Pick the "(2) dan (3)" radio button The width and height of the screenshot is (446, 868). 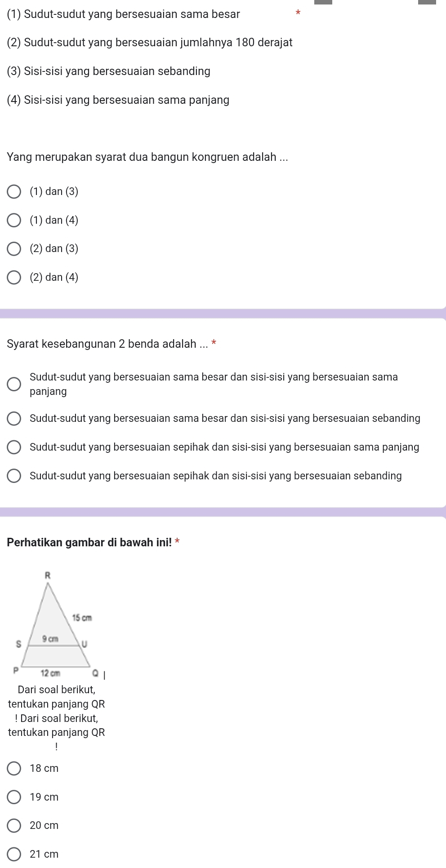[x=14, y=249]
